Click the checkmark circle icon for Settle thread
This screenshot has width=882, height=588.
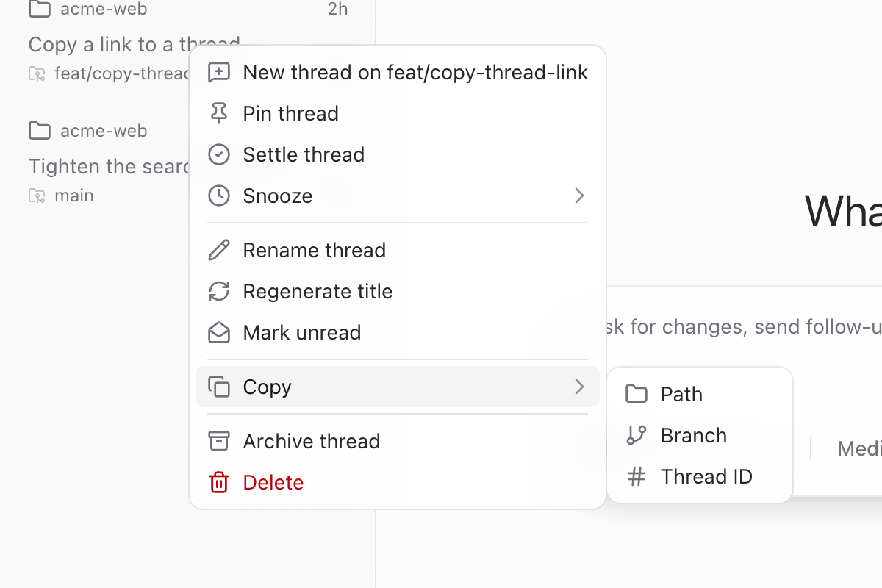(x=219, y=154)
